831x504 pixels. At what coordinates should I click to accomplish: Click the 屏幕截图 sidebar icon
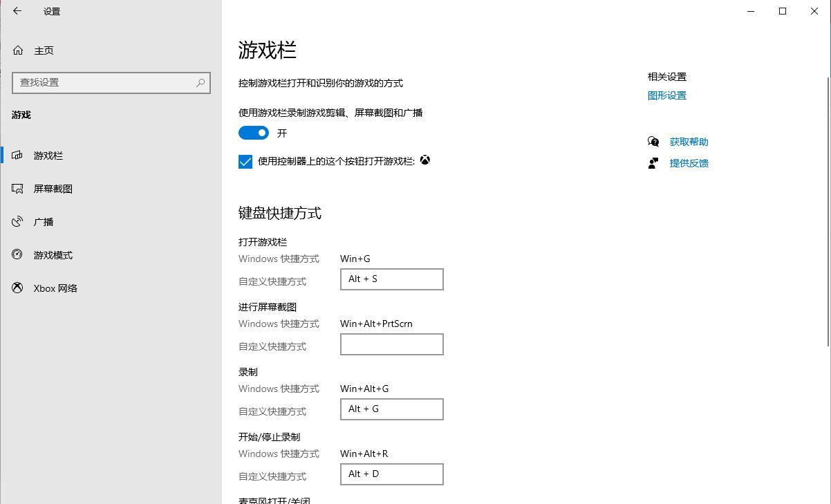coord(18,189)
